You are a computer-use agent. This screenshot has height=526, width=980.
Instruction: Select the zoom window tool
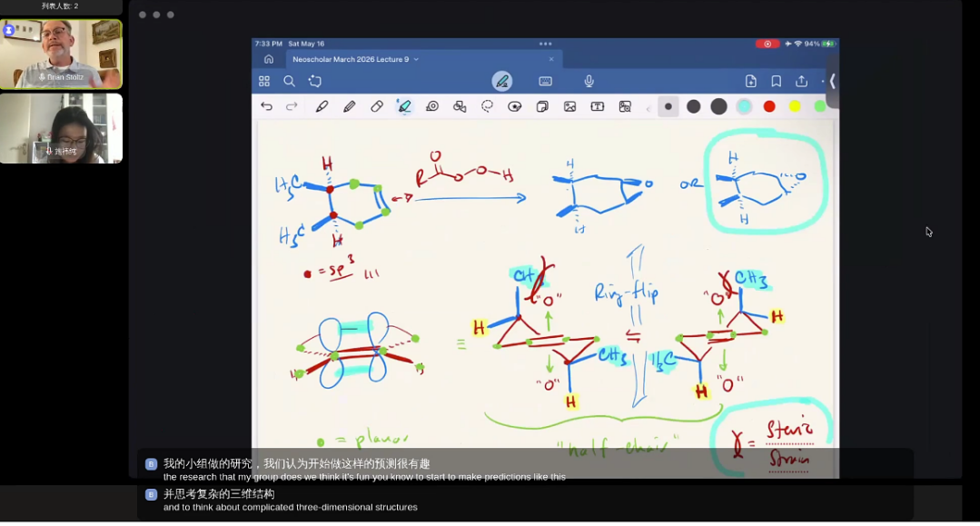pyautogui.click(x=624, y=107)
